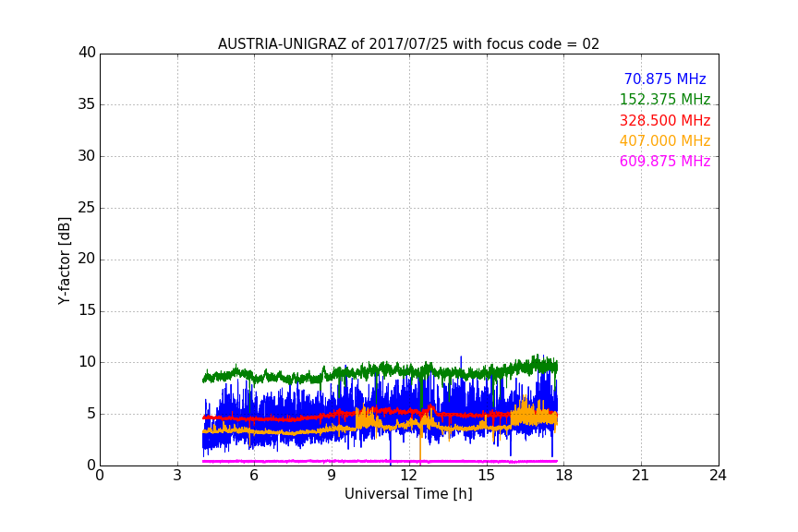Click the x-axis tick value 12

[x=409, y=476]
